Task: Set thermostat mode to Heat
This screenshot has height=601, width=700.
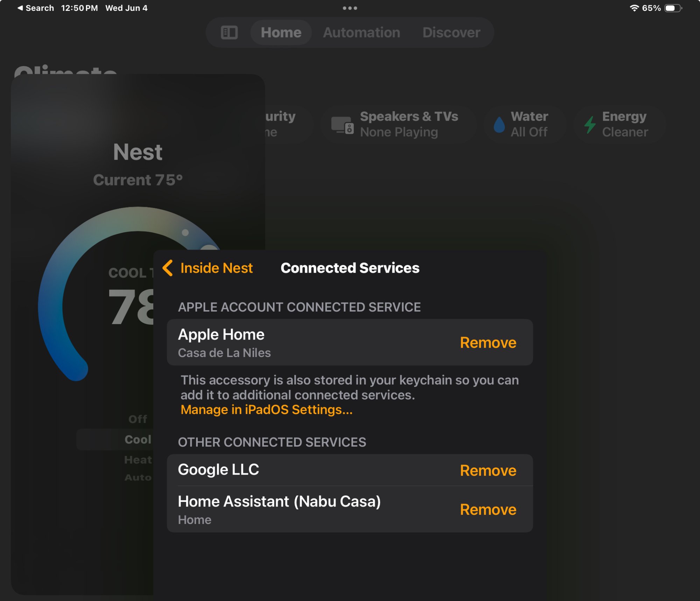Action: pos(138,460)
